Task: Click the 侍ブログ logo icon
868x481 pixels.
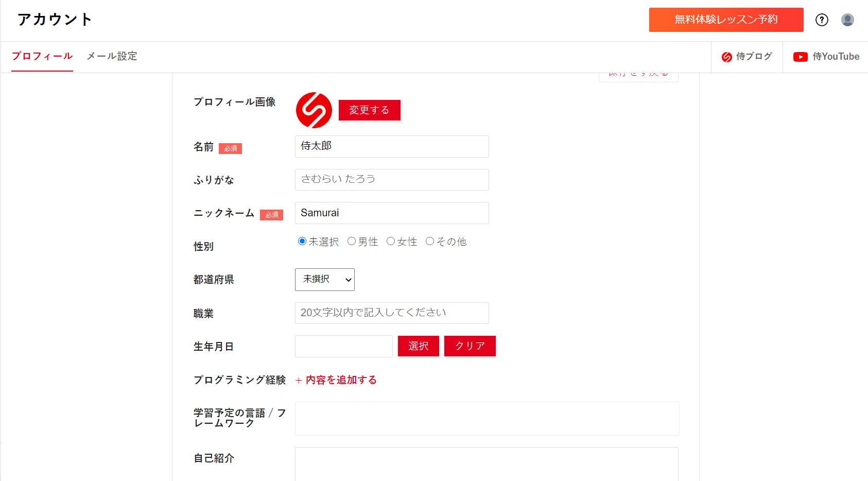Action: click(x=726, y=57)
